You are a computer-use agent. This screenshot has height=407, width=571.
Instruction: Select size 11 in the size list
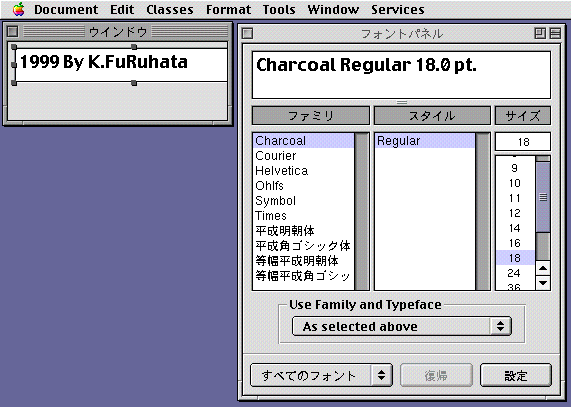pos(515,198)
